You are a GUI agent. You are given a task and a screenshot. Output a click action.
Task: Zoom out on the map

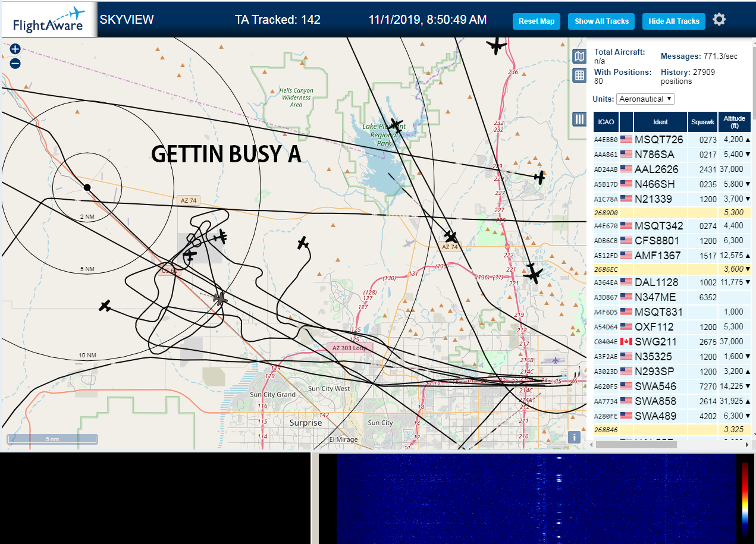(x=15, y=63)
